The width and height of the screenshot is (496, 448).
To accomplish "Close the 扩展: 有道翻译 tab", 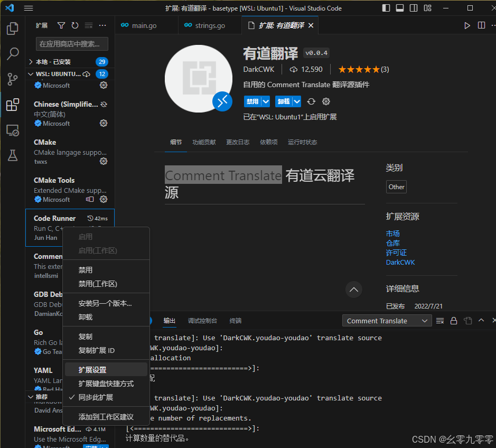I will coord(311,26).
